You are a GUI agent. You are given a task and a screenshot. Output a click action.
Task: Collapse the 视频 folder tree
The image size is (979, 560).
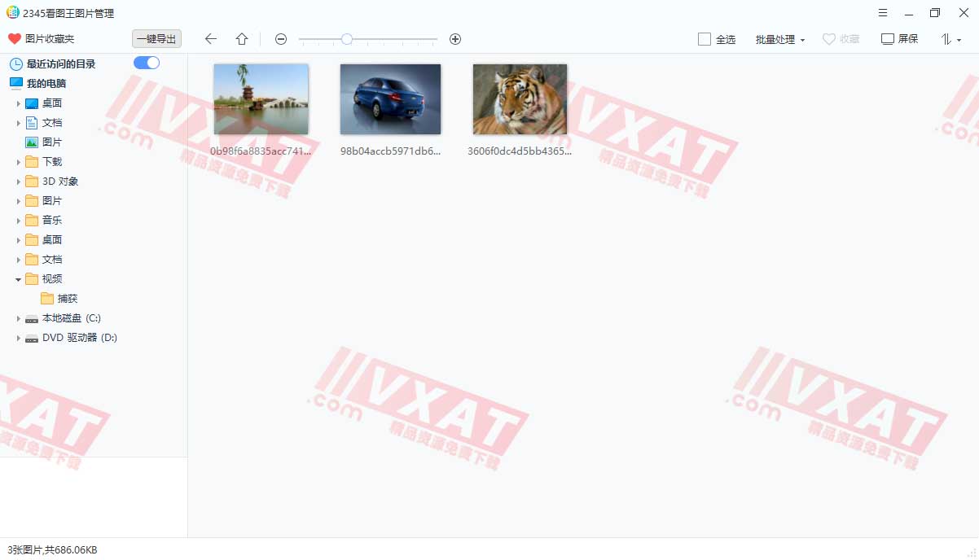click(18, 278)
